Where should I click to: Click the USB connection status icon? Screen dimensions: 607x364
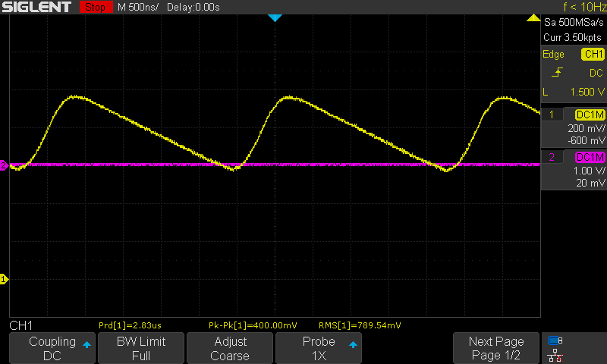click(555, 340)
